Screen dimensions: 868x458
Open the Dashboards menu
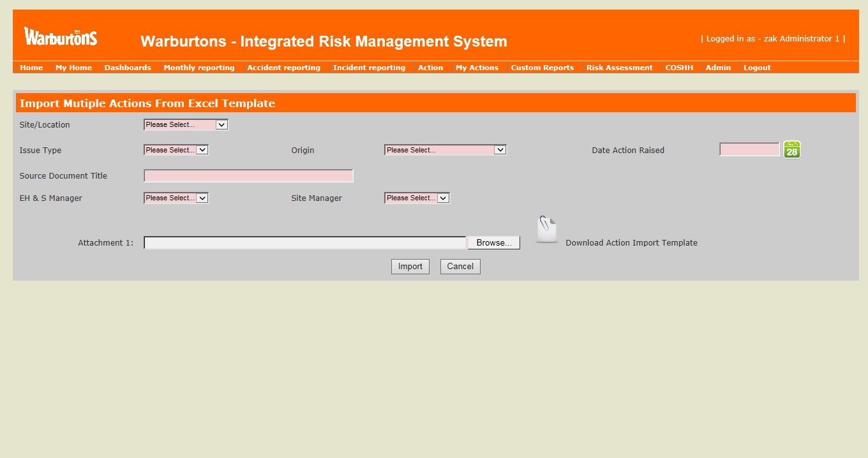(128, 68)
